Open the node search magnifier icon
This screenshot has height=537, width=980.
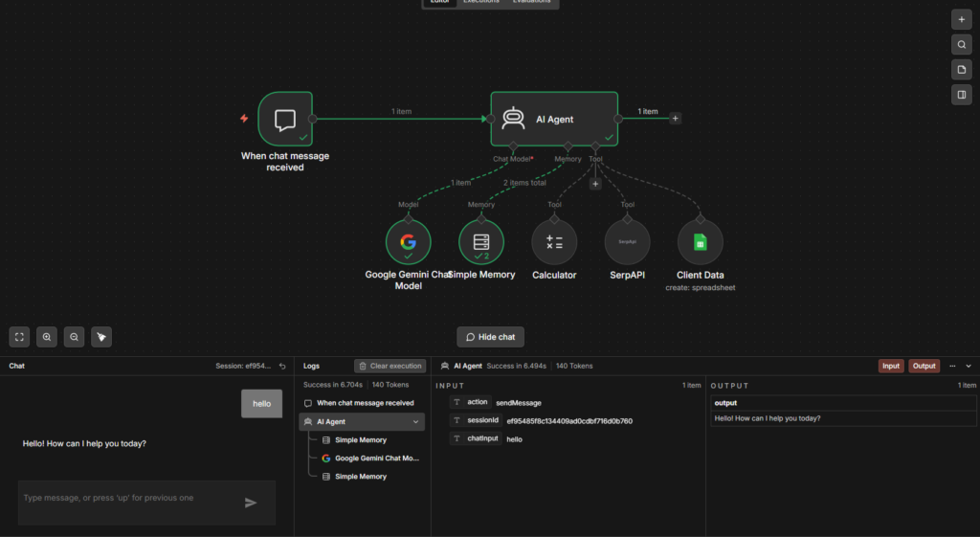coord(961,44)
